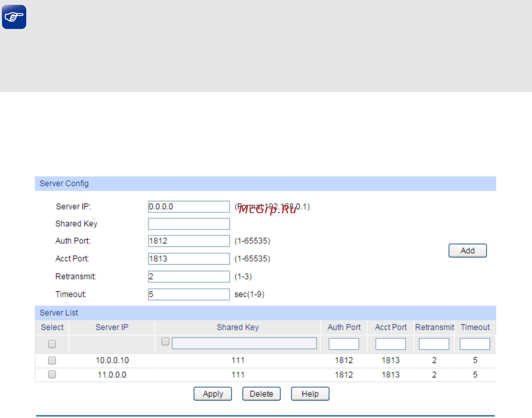Open the Help button

click(310, 394)
